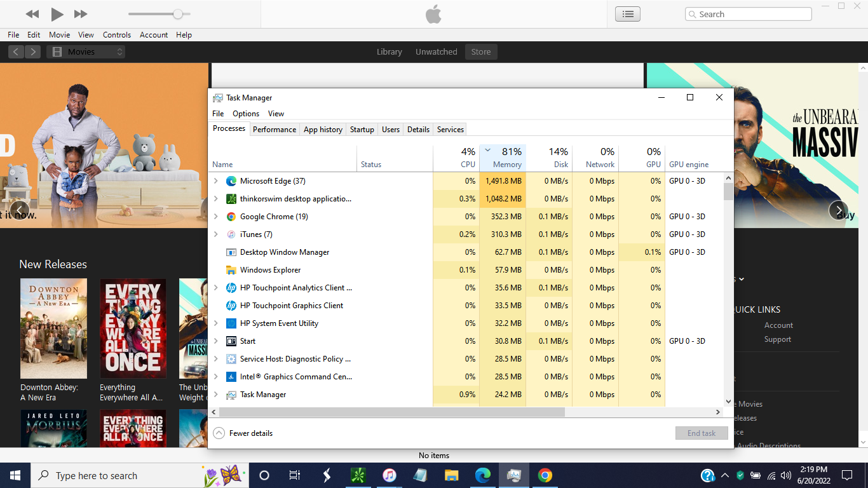Open the Details tab
Viewport: 868px width, 488px height.
(x=418, y=130)
